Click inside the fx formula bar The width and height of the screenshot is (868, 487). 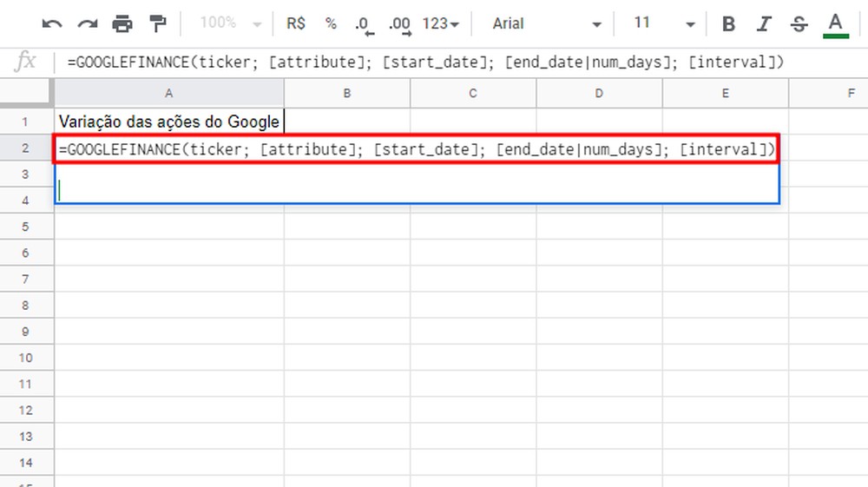coord(459,62)
